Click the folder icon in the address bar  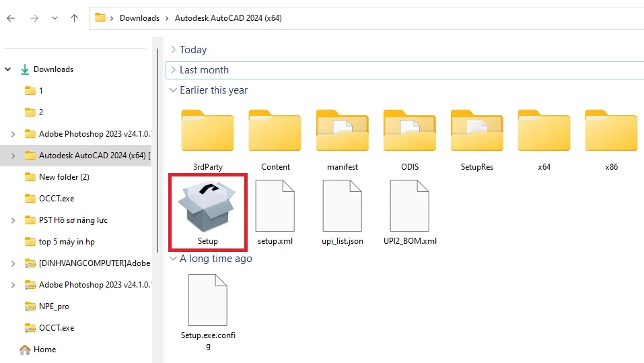(100, 18)
